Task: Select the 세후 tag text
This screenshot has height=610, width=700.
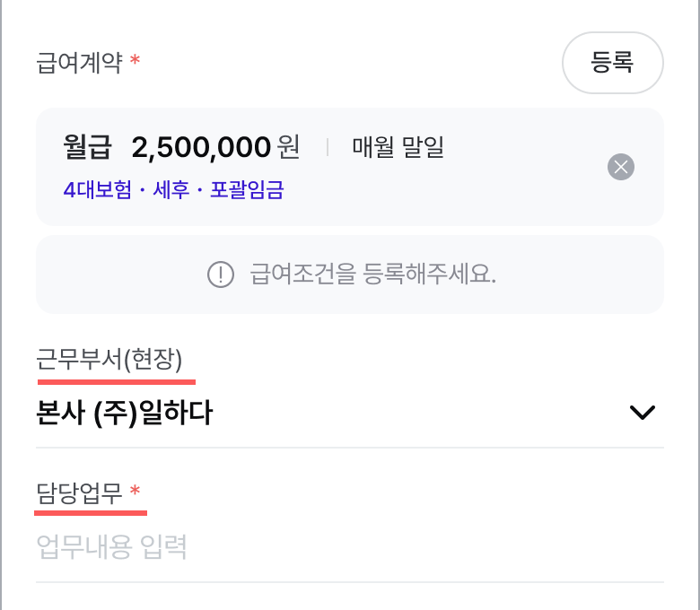Action: tap(171, 189)
